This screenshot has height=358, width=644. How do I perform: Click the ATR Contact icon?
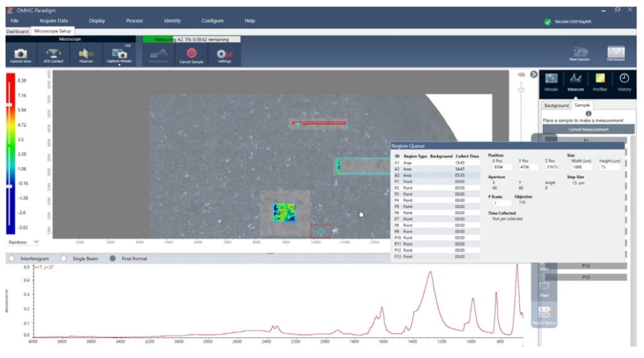53,55
